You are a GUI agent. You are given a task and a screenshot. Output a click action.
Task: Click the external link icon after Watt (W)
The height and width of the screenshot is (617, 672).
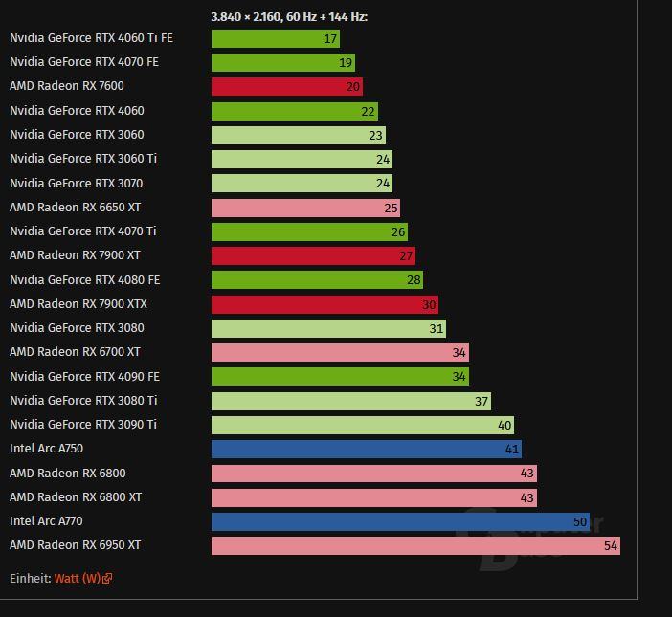click(x=107, y=579)
